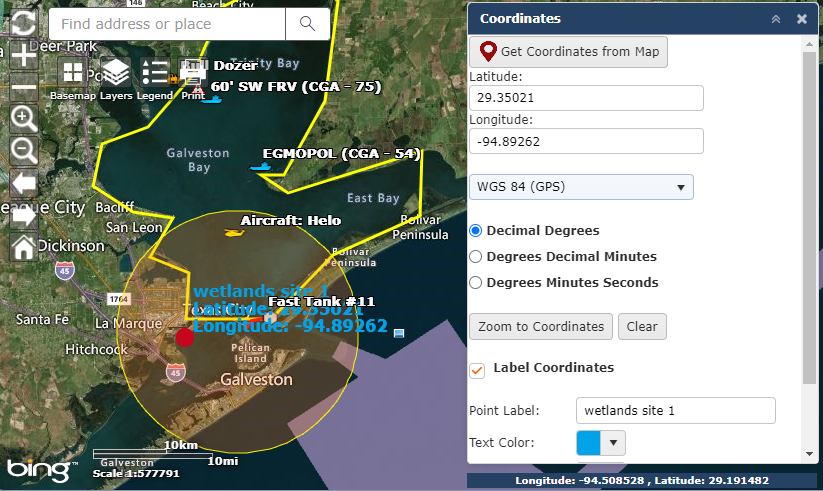Image resolution: width=823 pixels, height=491 pixels.
Task: Click the EGMOPOL (CGA - 54) label
Action: coord(341,154)
